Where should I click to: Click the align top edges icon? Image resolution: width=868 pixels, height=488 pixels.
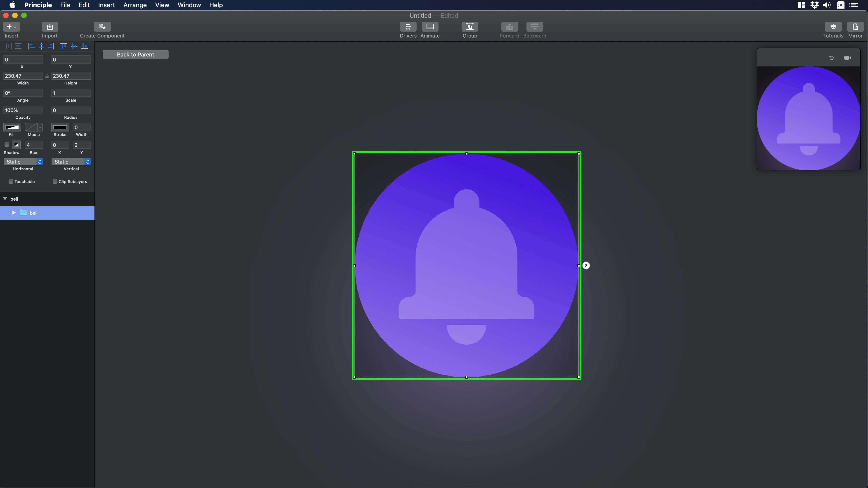pyautogui.click(x=63, y=46)
